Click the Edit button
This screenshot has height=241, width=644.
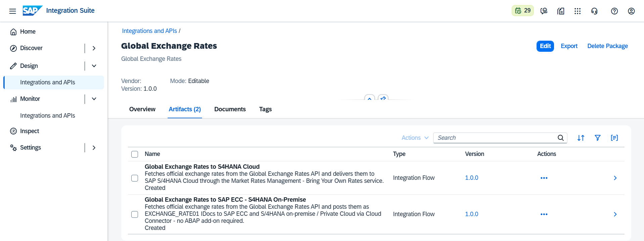click(x=545, y=46)
